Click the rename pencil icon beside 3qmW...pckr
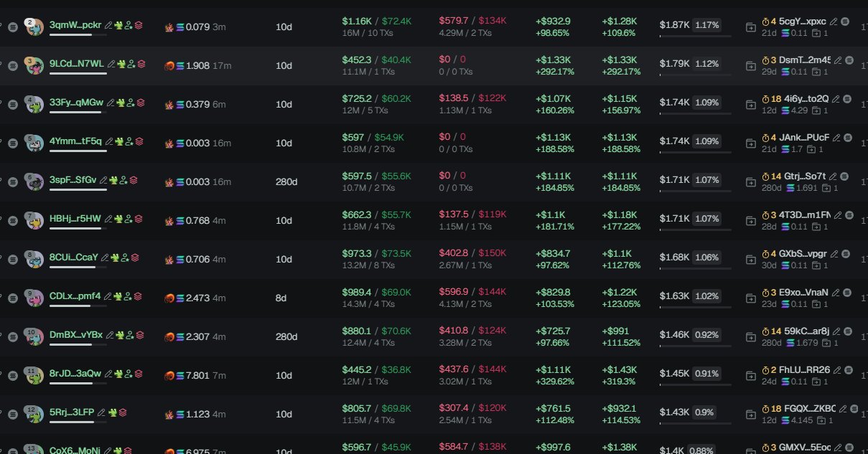868x454 pixels. [108, 25]
